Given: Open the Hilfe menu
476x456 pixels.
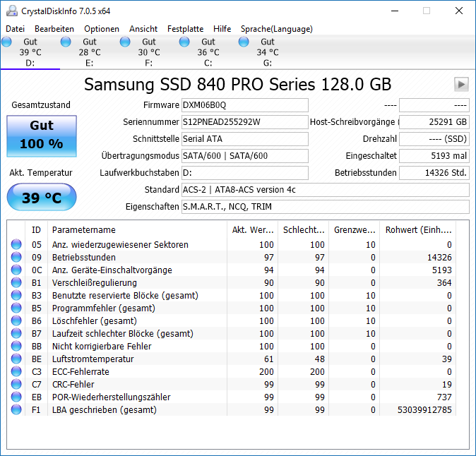Looking at the screenshot, I should coord(222,29).
